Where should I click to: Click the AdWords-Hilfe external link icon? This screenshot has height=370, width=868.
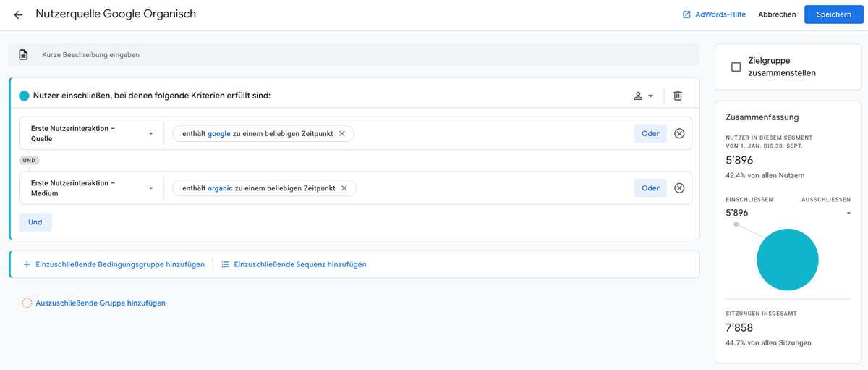[x=686, y=14]
